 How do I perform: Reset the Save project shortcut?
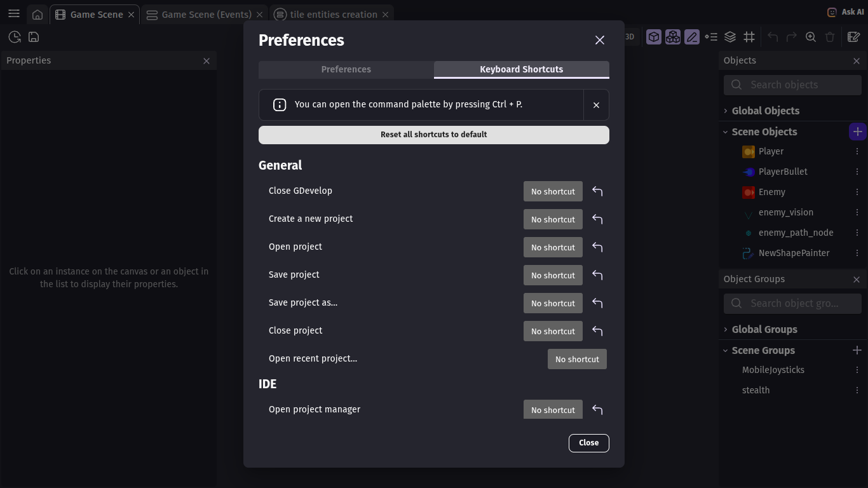point(597,275)
